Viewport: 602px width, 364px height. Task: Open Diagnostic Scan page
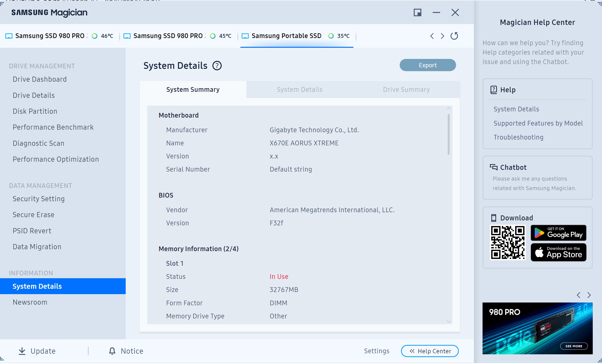coord(39,143)
